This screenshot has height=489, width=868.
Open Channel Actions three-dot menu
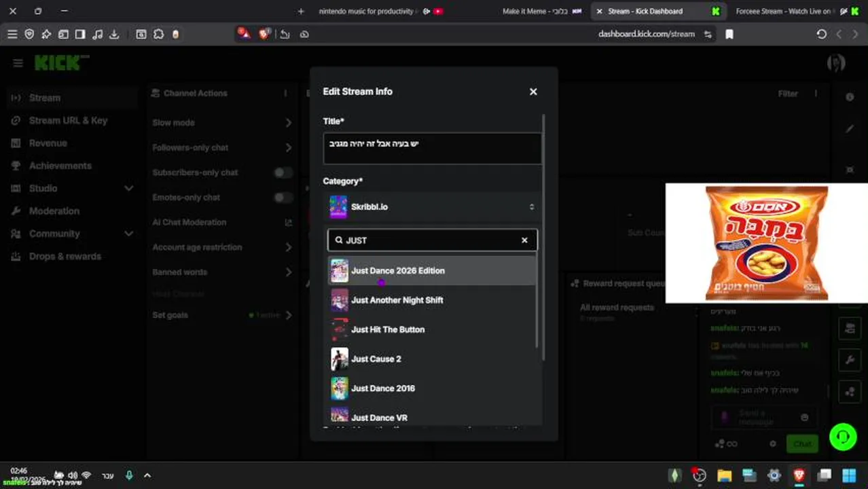(x=285, y=93)
